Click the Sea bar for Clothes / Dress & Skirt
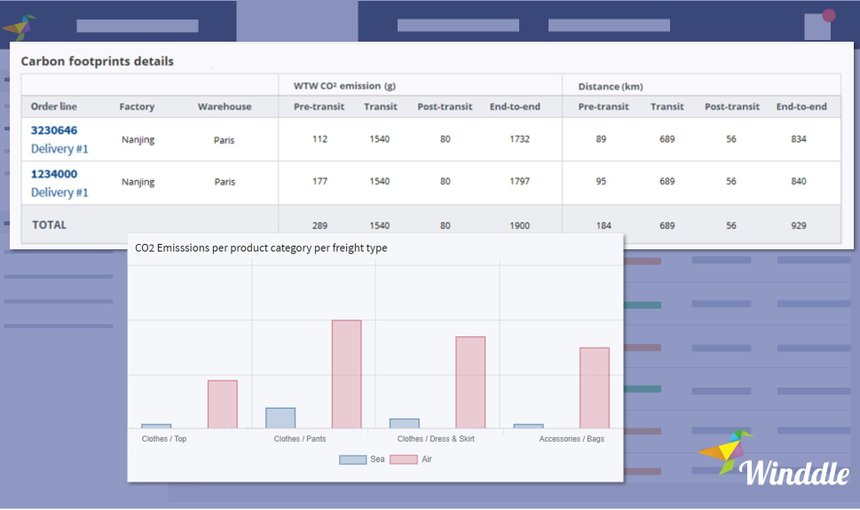The width and height of the screenshot is (860, 510). (404, 423)
